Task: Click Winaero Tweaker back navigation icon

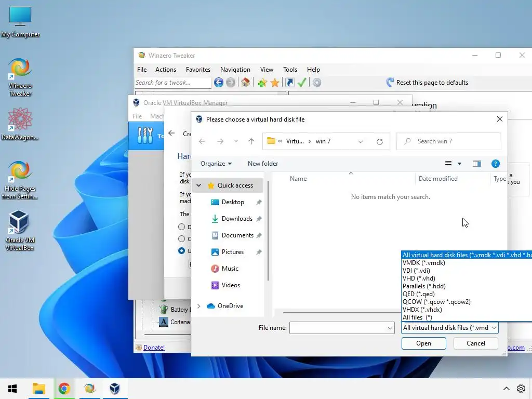Action: click(219, 83)
